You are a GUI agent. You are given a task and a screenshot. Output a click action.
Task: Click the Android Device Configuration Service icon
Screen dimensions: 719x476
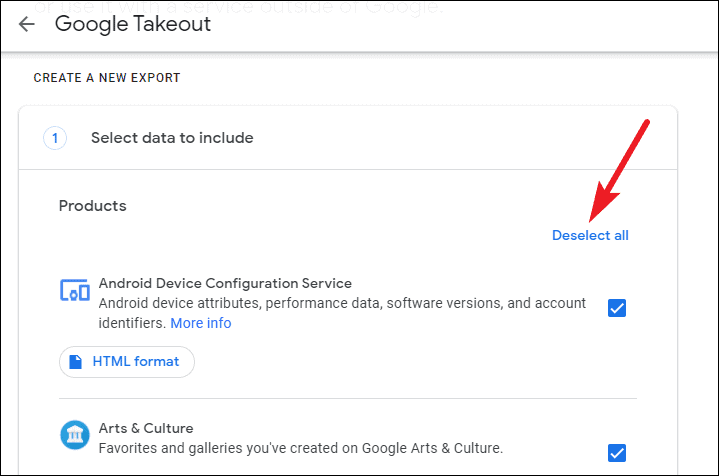pyautogui.click(x=74, y=291)
